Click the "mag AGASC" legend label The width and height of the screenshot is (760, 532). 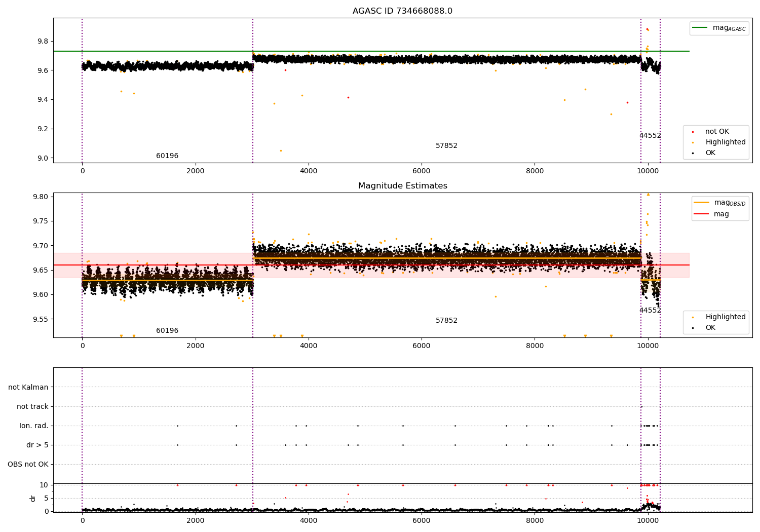(729, 28)
